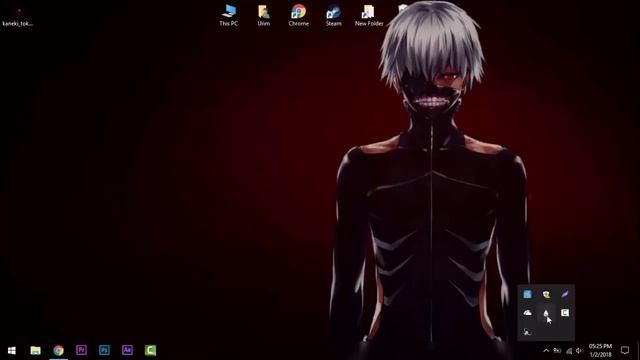
Task: Select the This PC desktop icon
Action: [229, 16]
